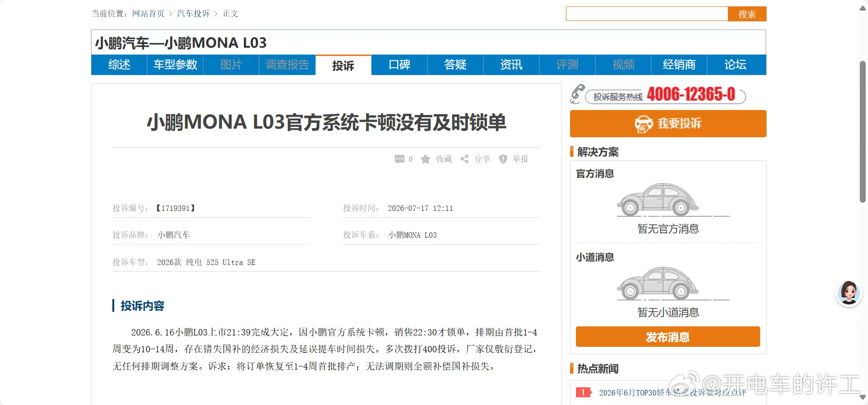The height and width of the screenshot is (405, 868).
Task: Click the 举报 link
Action: click(x=520, y=159)
